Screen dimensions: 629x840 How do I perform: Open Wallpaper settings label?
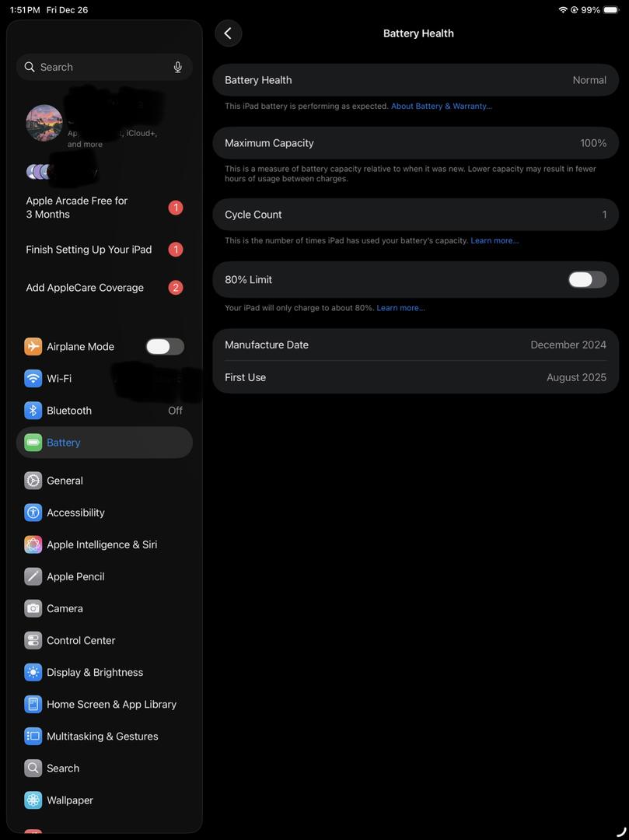[x=70, y=800]
